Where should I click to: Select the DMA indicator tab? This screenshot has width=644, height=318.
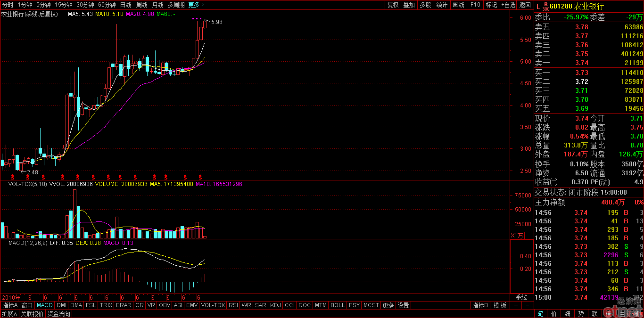(76, 305)
